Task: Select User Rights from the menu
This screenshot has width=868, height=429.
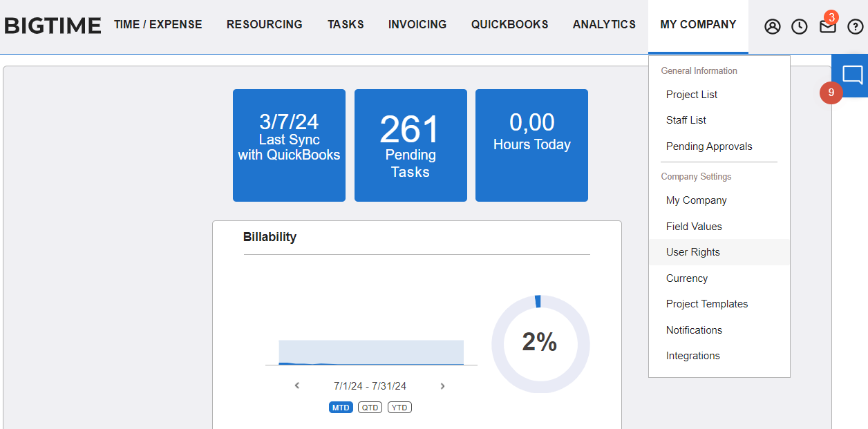Action: [x=692, y=252]
